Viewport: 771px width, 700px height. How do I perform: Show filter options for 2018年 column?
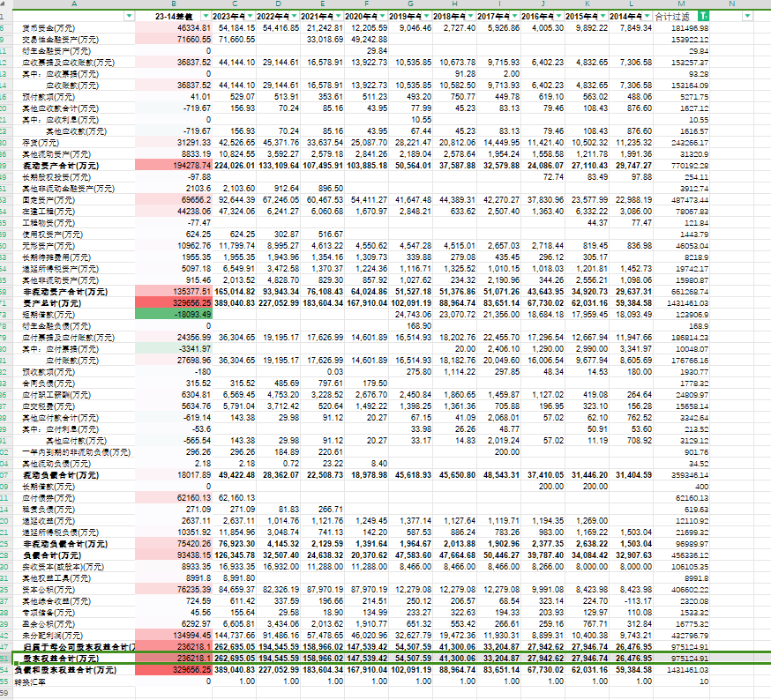pos(470,16)
